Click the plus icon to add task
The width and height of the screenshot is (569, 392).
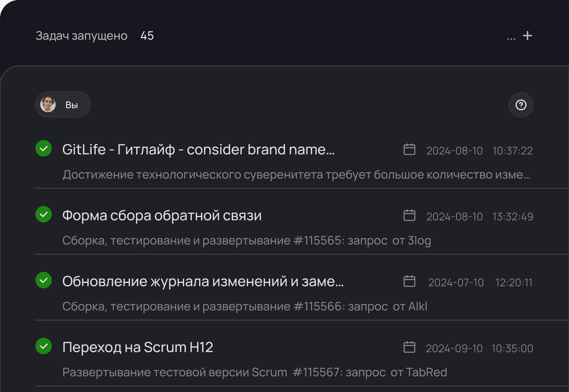[527, 36]
